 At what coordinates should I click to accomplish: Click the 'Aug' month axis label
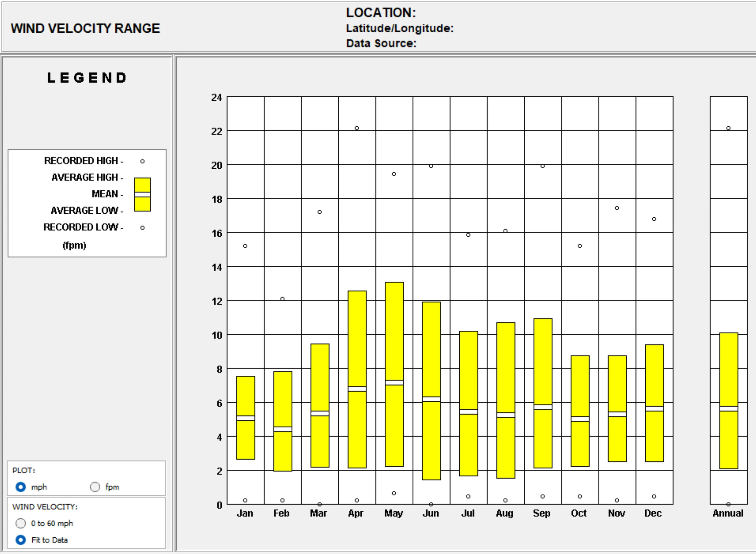pos(505,513)
